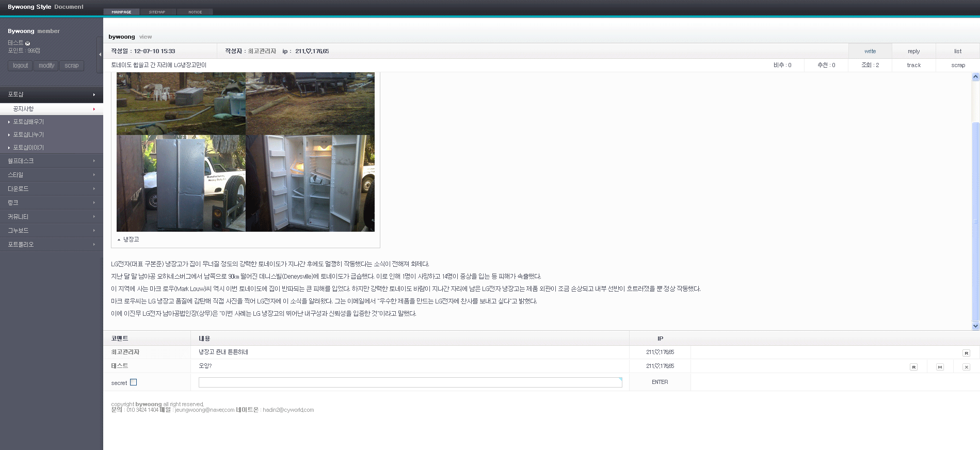This screenshot has height=450, width=980.
Task: Open the mail envelope icon beside 테스트
Action: (28, 43)
